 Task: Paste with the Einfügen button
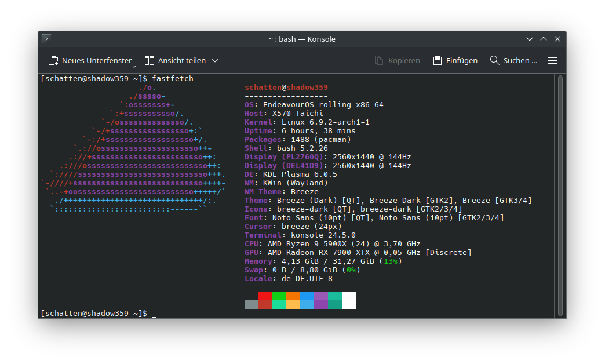pyautogui.click(x=455, y=61)
